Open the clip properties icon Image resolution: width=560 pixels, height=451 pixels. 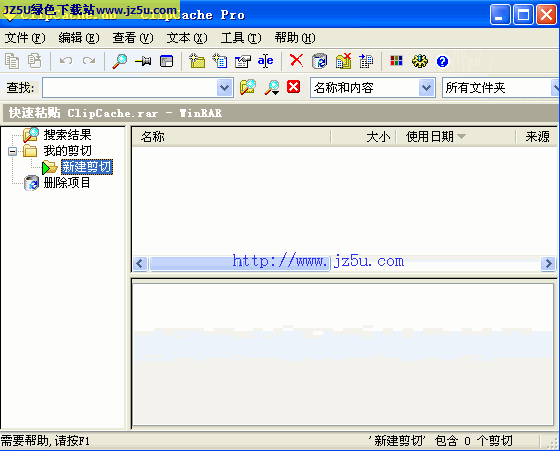(242, 61)
